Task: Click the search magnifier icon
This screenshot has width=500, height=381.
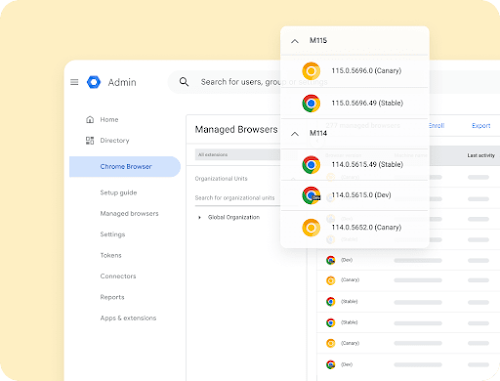Action: 184,82
